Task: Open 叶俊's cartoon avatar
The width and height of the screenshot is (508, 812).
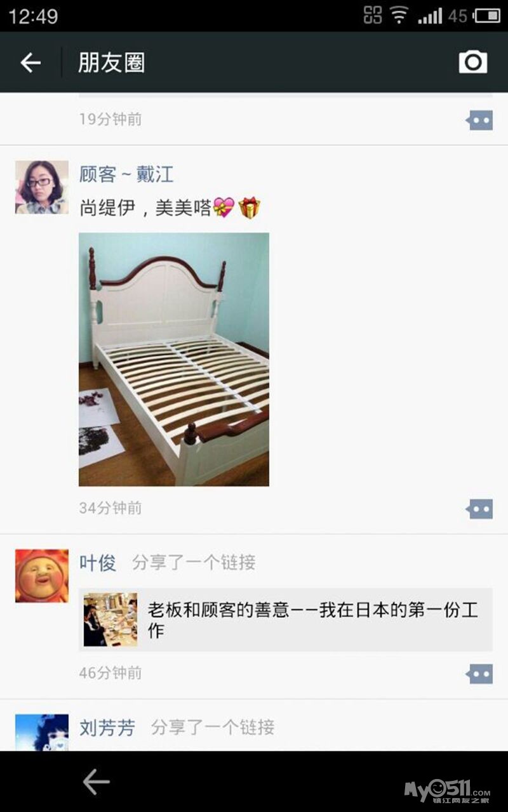Action: 42,575
